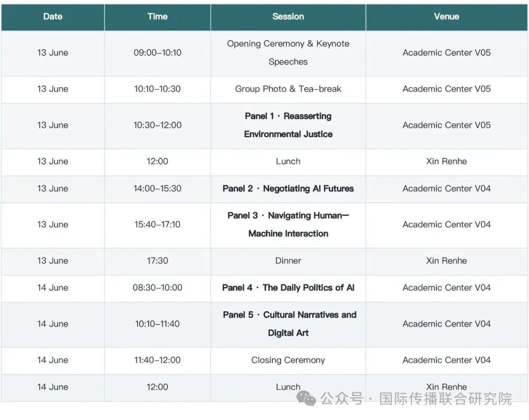Click the Time column header
Screen dimensions: 529x420
pos(157,17)
